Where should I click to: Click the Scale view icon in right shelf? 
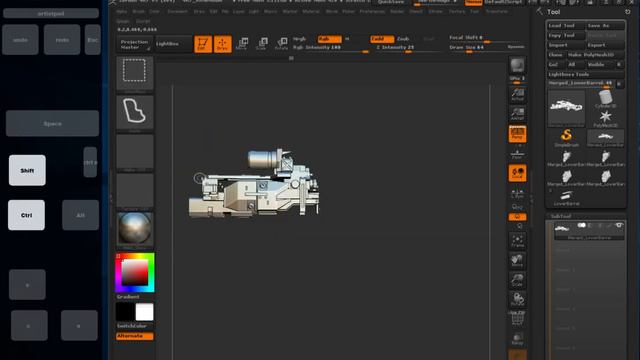(x=517, y=280)
